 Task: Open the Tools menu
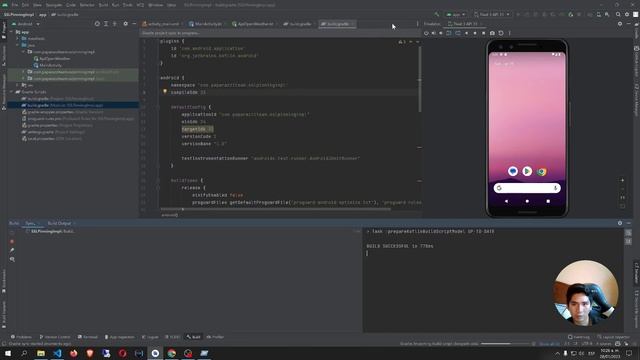[128, 5]
